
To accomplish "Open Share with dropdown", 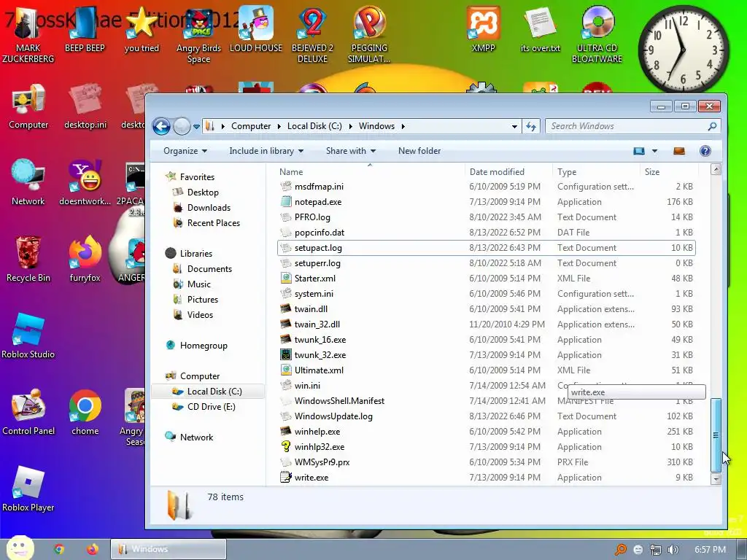I will (x=351, y=151).
